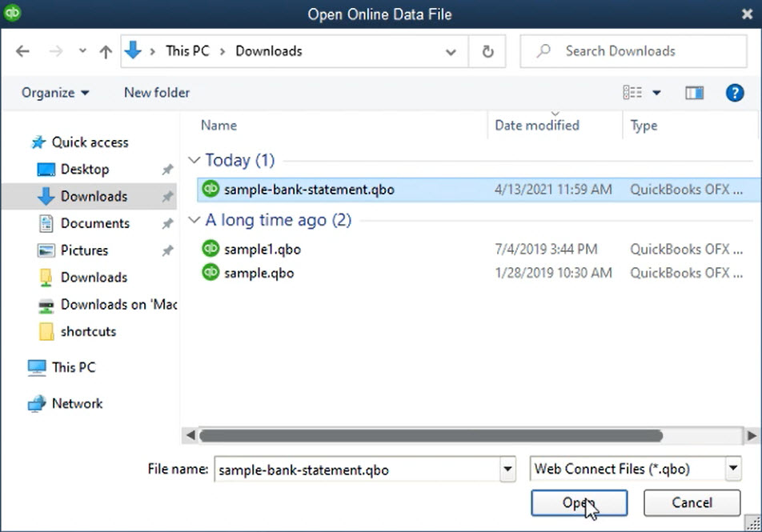
Task: Click the Search Downloads field
Action: (x=633, y=51)
